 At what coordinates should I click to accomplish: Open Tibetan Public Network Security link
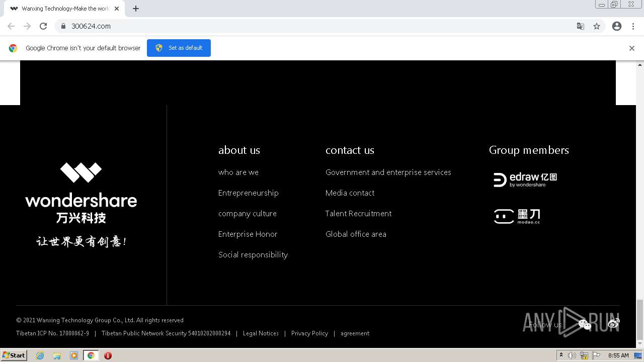pyautogui.click(x=166, y=333)
